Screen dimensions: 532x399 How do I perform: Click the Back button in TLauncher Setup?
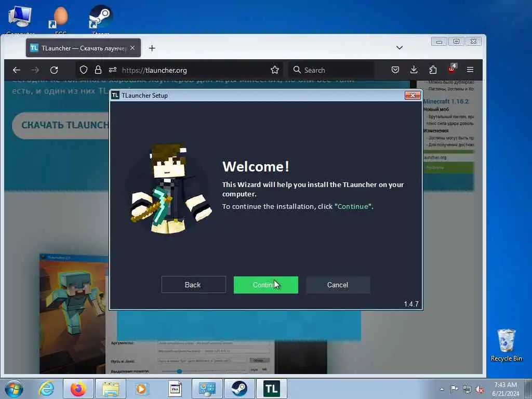pyautogui.click(x=193, y=285)
